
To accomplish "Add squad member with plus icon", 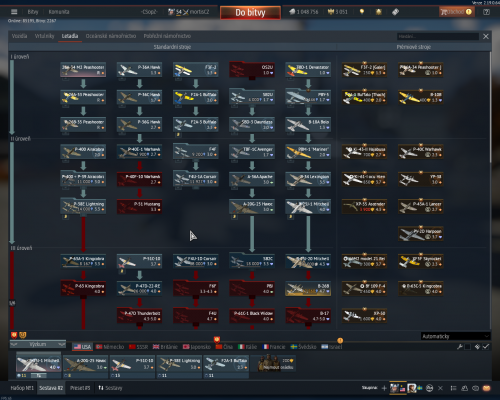I will (x=384, y=388).
